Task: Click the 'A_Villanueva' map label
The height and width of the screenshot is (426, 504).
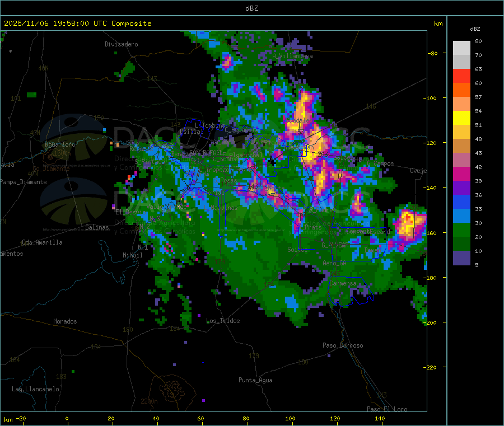Action: [292, 56]
